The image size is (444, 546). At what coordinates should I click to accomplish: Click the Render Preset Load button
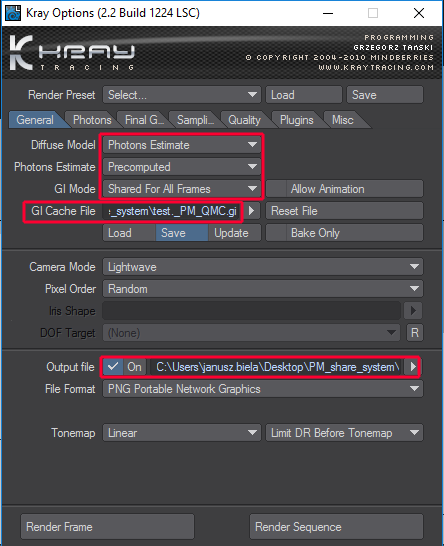coord(304,95)
